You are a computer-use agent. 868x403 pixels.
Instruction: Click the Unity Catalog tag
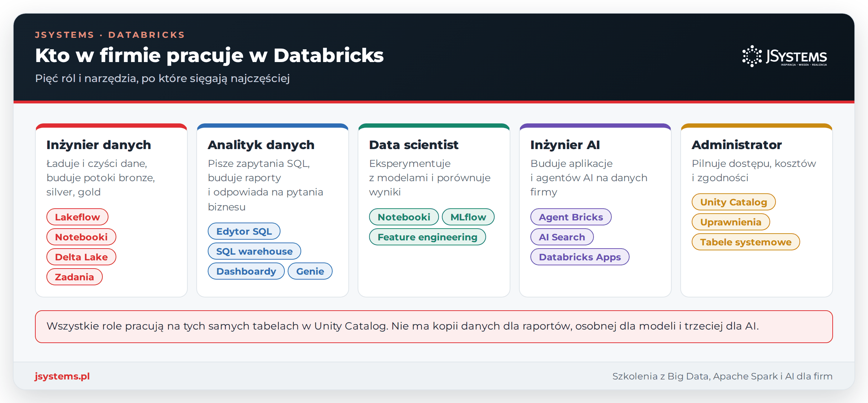pyautogui.click(x=734, y=202)
